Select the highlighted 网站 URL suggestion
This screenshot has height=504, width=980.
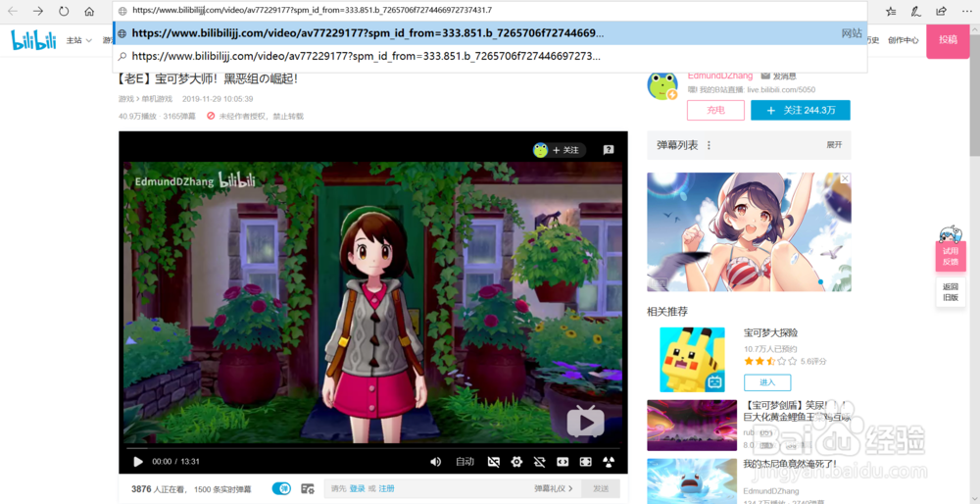click(490, 33)
